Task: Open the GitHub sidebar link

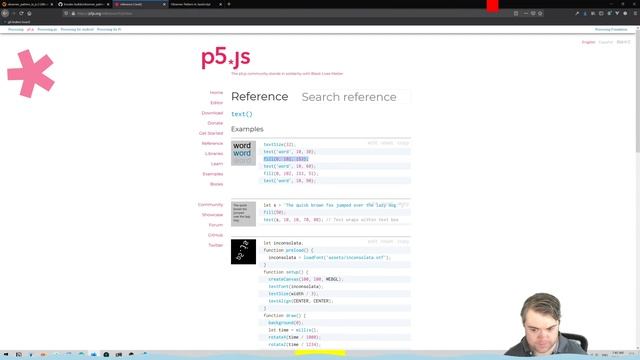Action: click(216, 235)
